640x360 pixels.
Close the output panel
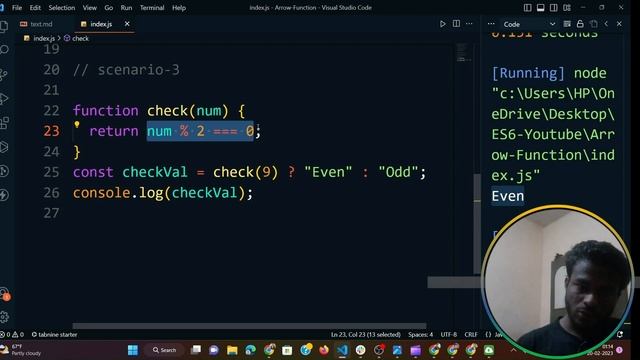[x=619, y=24]
